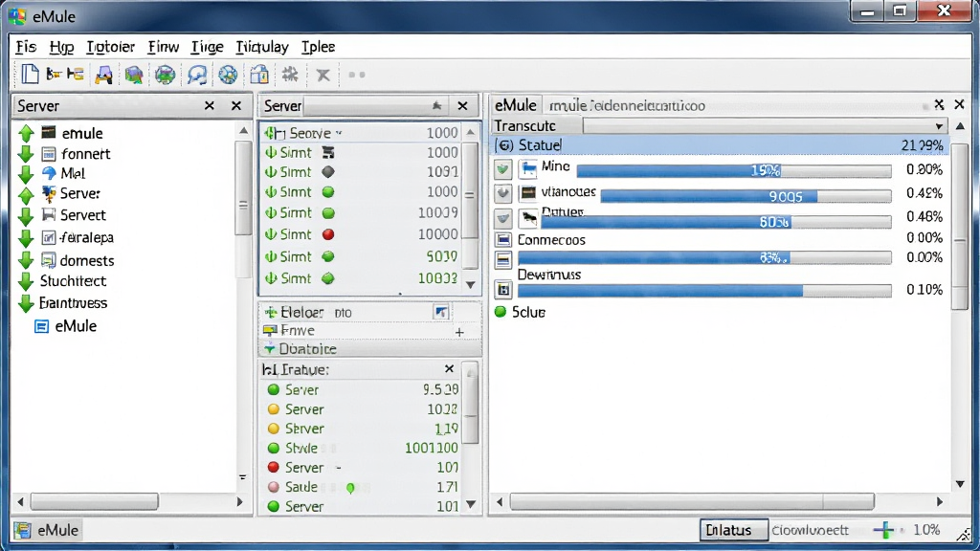The height and width of the screenshot is (551, 980).
Task: Click the blue list icon beside eMule
Action: click(41, 326)
